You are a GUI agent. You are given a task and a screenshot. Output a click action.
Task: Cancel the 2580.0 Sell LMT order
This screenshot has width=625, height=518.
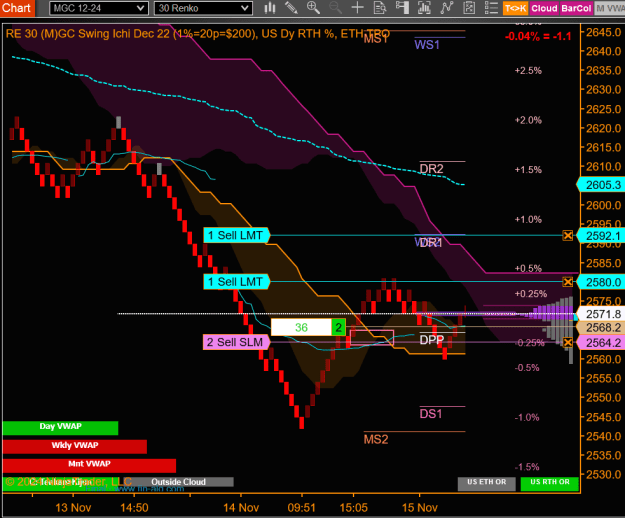[568, 282]
